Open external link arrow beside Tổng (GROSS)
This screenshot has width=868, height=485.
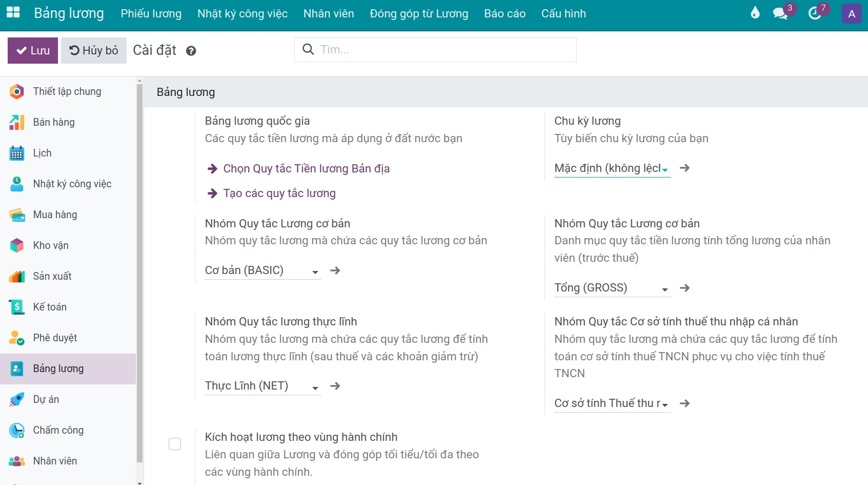point(684,288)
